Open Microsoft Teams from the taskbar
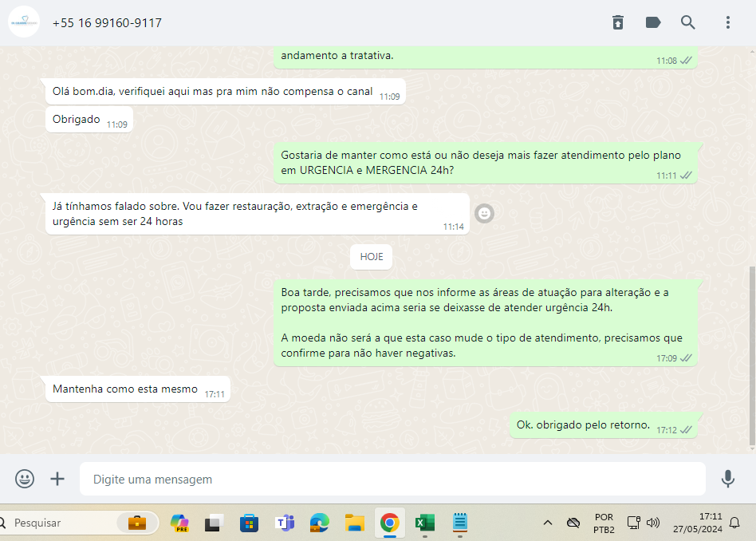 click(285, 523)
